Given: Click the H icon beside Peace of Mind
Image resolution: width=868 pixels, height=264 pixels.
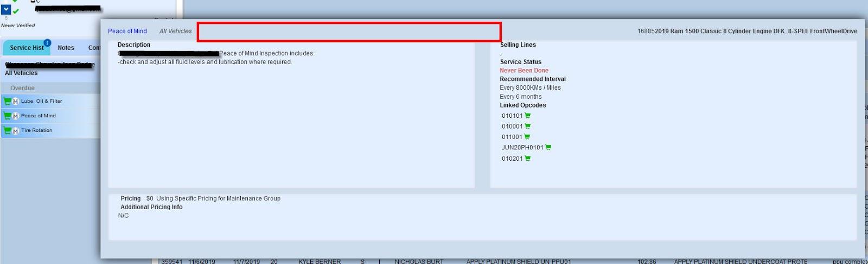Looking at the screenshot, I should [16, 116].
